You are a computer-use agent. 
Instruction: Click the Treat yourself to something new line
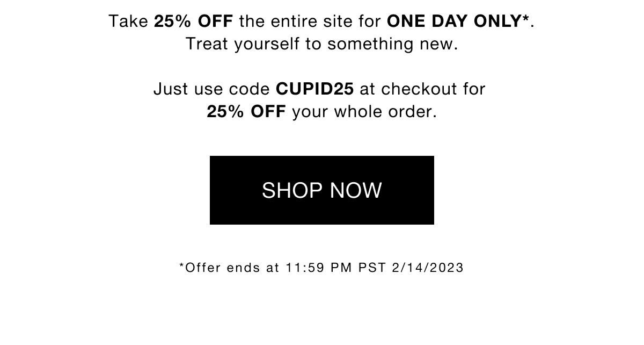pyautogui.click(x=322, y=44)
